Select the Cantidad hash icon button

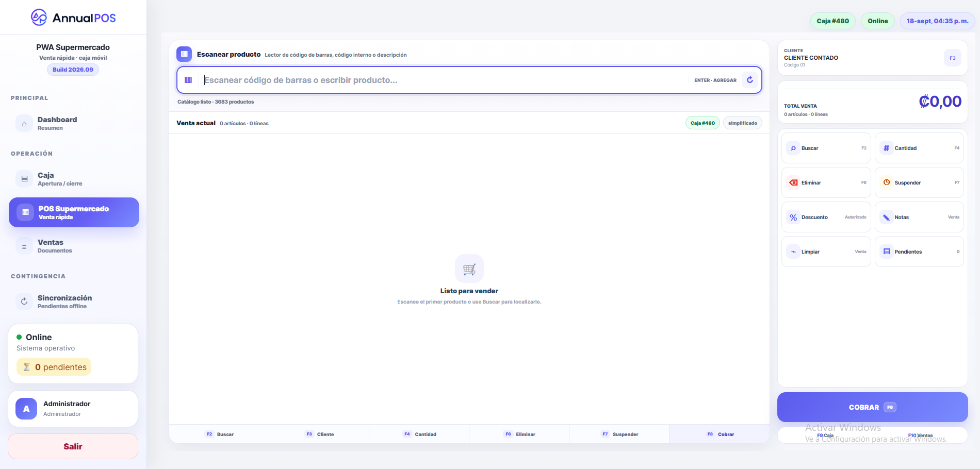point(919,148)
